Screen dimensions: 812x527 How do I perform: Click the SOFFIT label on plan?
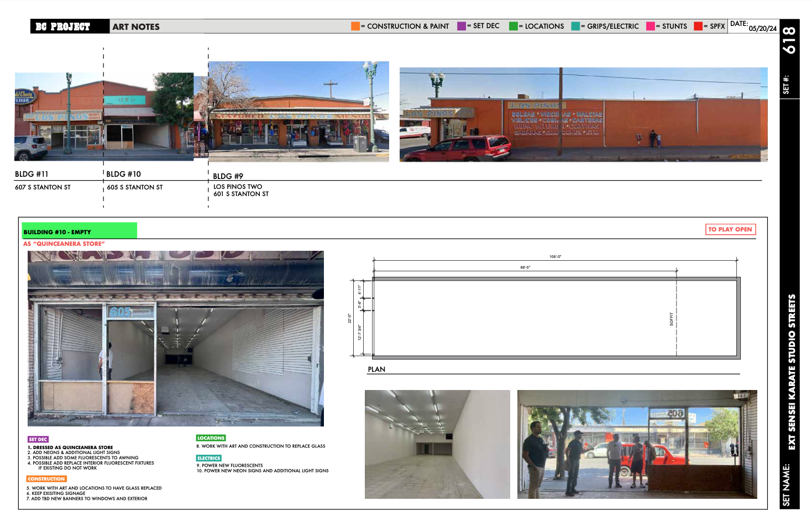672,319
